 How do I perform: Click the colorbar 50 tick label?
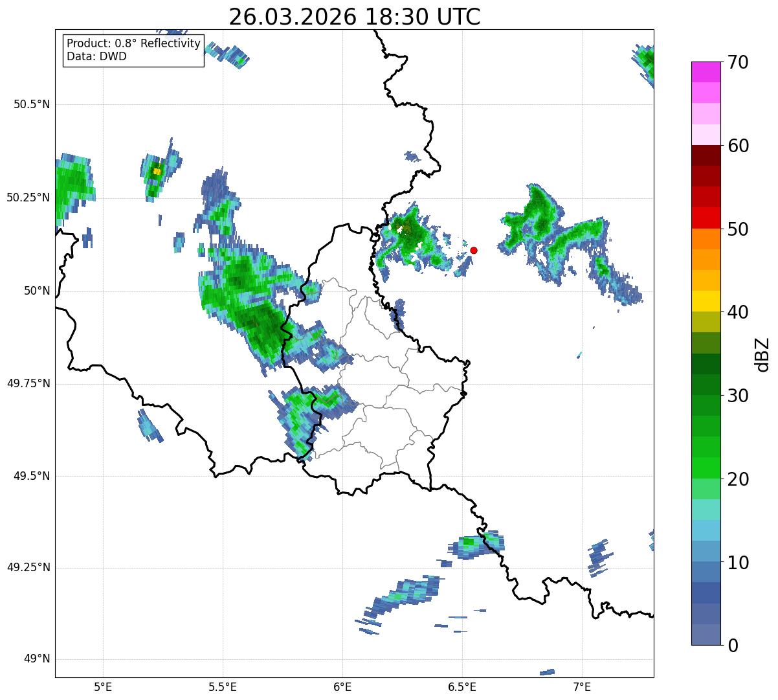pos(738,229)
